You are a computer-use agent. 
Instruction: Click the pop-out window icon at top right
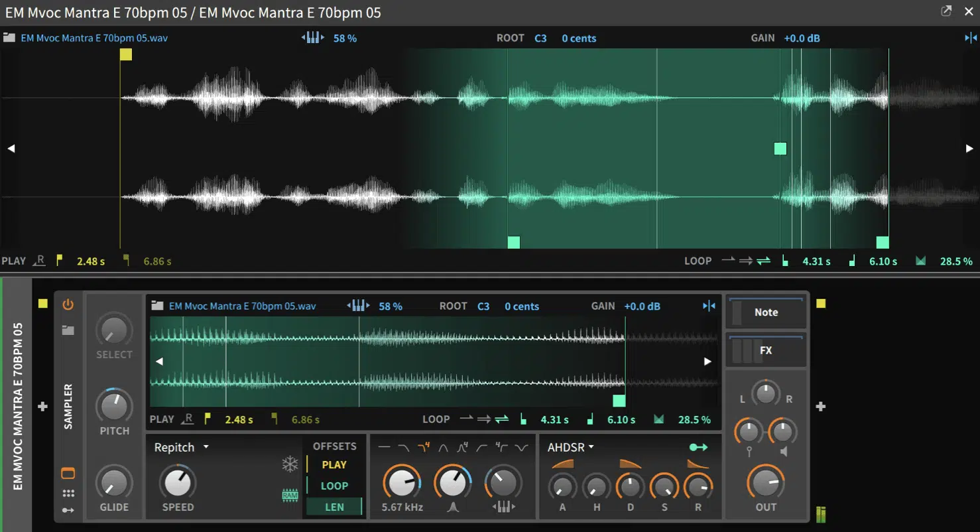(946, 11)
